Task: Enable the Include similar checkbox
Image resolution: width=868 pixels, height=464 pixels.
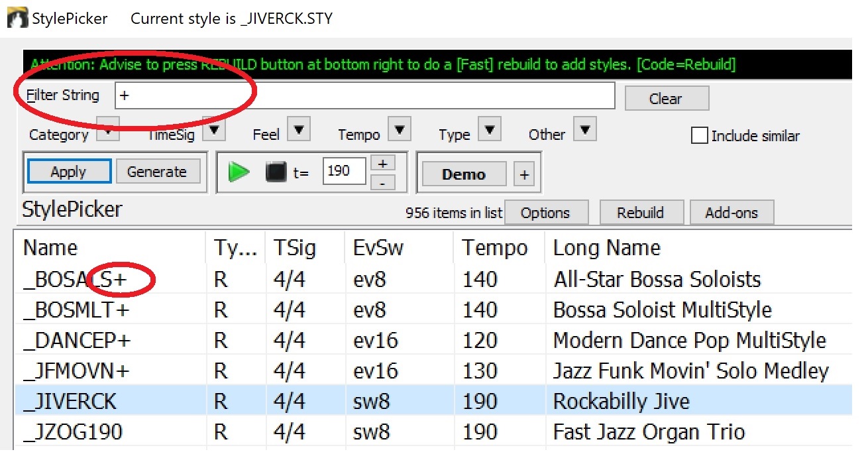Action: coord(699,136)
